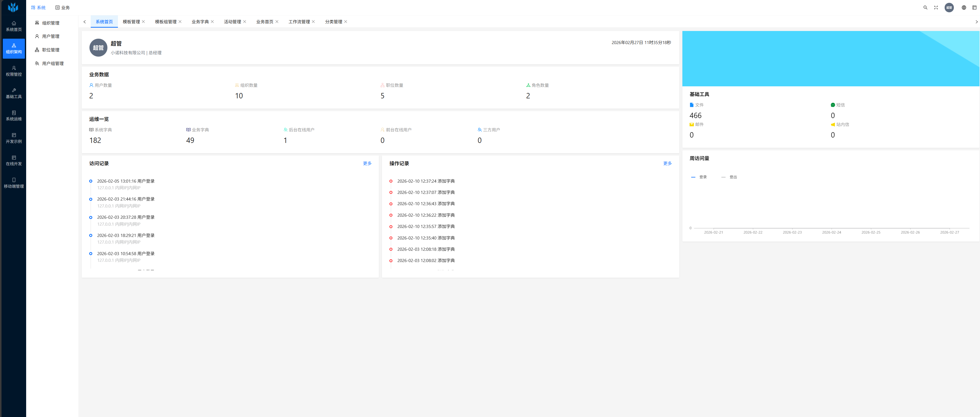This screenshot has height=417, width=980.
Task: Toggle the 登出 series in chart legend
Action: coord(729,177)
